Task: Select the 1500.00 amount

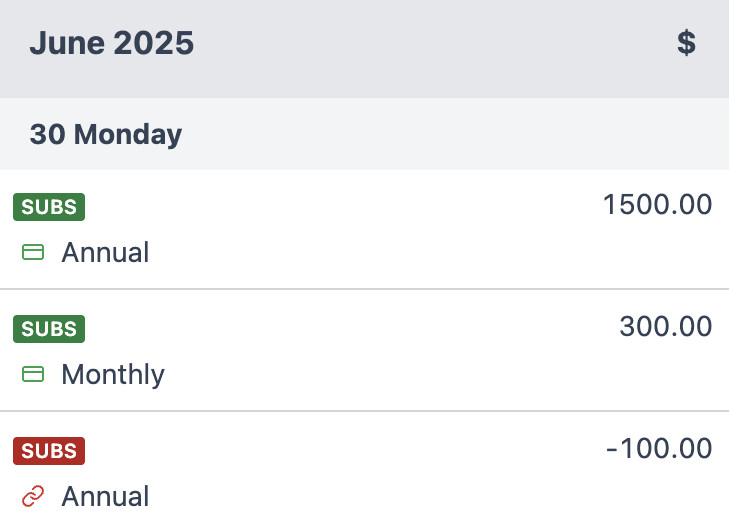Action: click(x=657, y=205)
